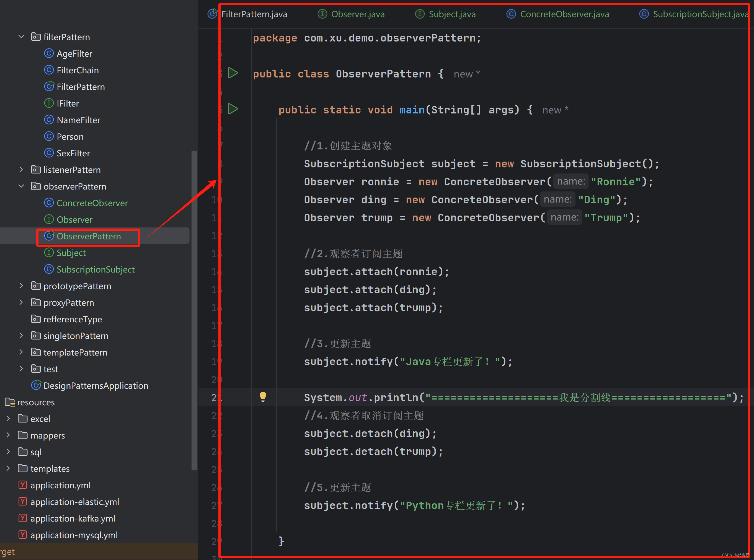
Task: Click the yellow lightbulb intention icon
Action: coord(263,396)
